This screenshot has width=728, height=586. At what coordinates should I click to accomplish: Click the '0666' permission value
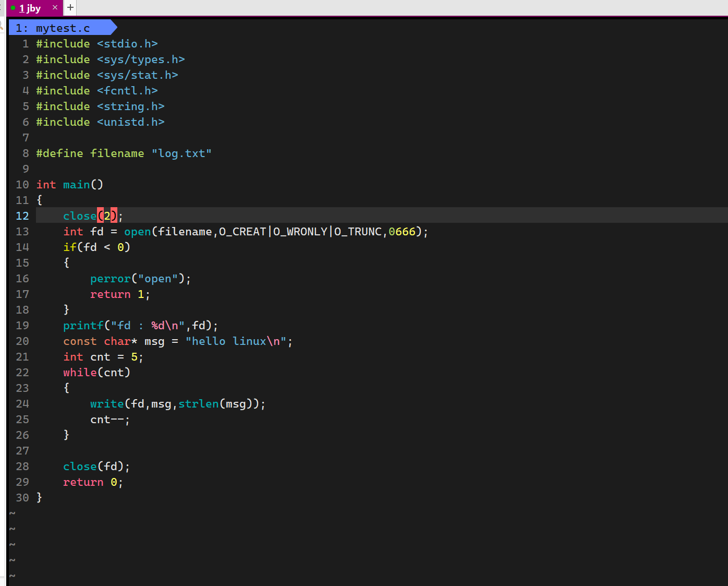point(402,232)
